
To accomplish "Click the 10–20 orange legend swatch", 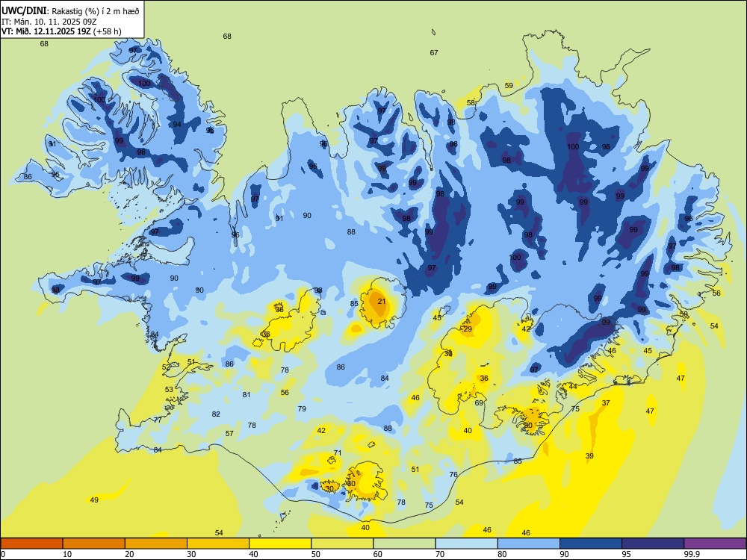I will (x=94, y=544).
